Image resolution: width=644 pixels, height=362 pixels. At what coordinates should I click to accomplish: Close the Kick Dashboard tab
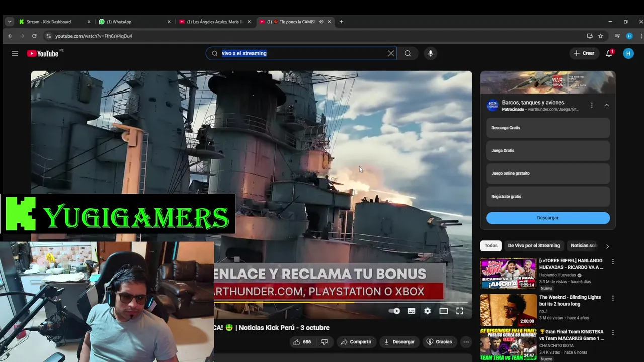coord(89,22)
